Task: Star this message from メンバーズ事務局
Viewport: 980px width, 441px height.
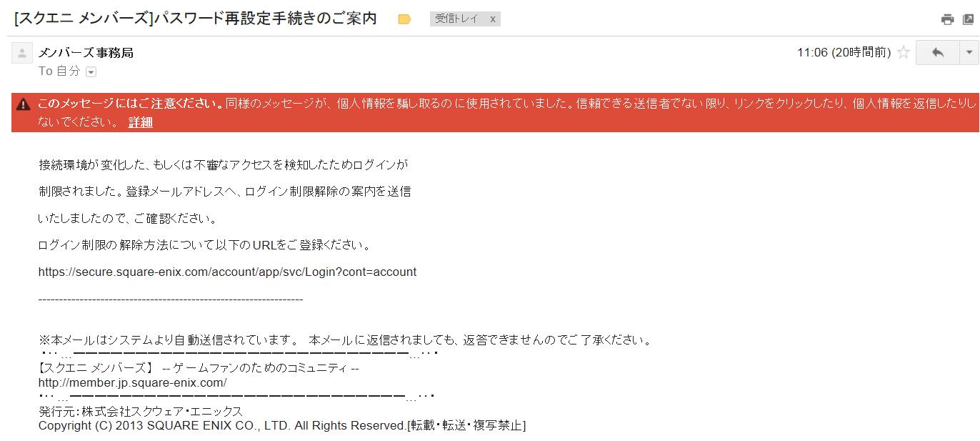Action: click(x=903, y=52)
